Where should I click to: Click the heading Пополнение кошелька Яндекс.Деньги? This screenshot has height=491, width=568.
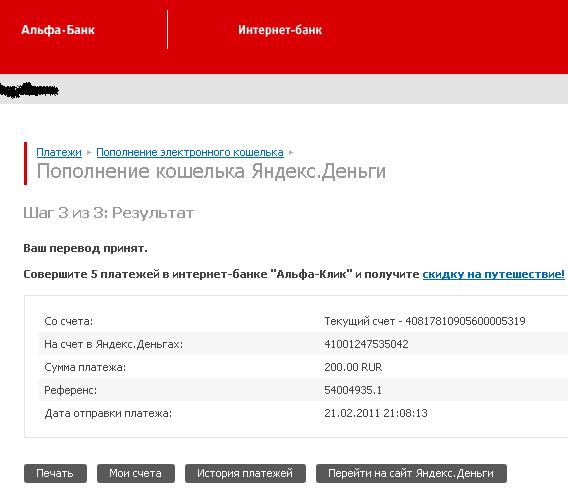(211, 171)
